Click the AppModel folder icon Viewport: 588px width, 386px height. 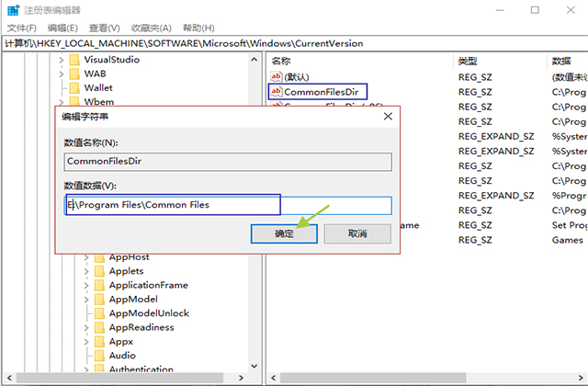click(98, 299)
